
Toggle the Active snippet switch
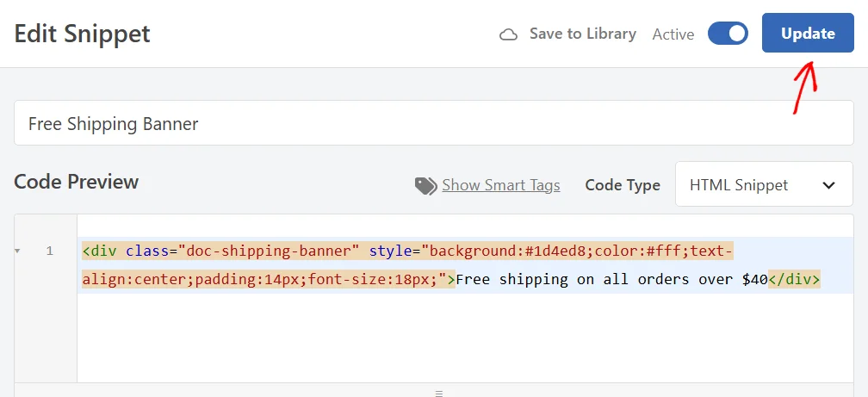point(728,34)
